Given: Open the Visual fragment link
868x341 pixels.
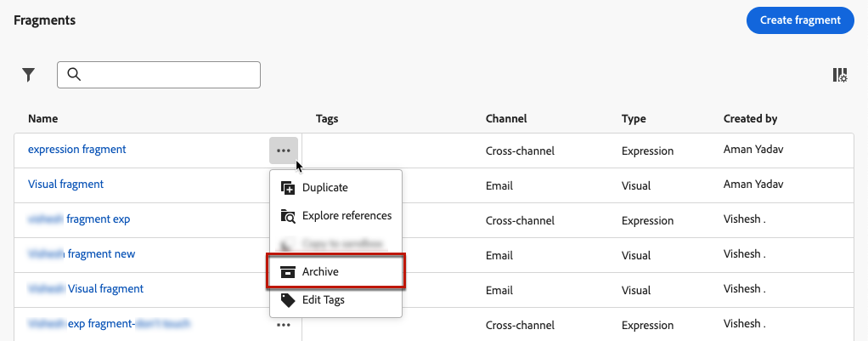Looking at the screenshot, I should 65,185.
